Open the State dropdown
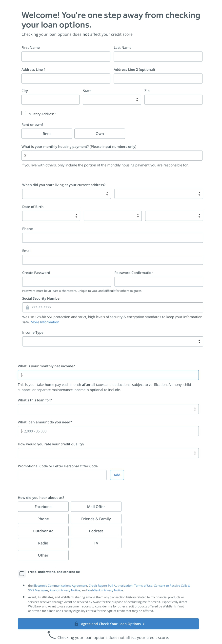The width and height of the screenshot is (222, 644). [112, 100]
